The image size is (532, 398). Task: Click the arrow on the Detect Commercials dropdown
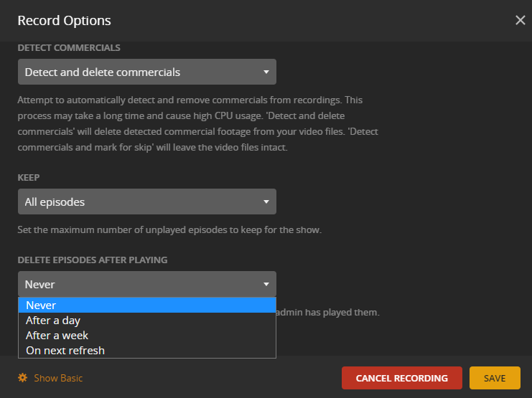click(266, 72)
